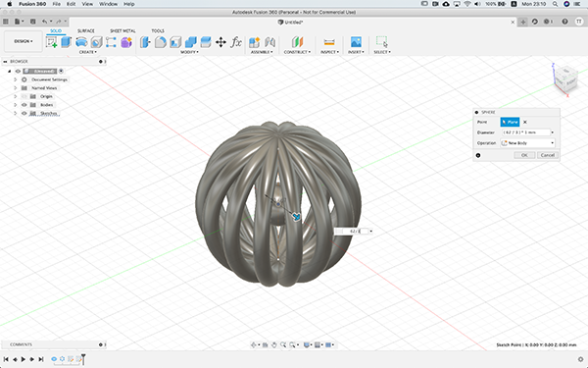Viewport: 588px width, 368px height.
Task: Click the Select tool icon
Action: (382, 42)
